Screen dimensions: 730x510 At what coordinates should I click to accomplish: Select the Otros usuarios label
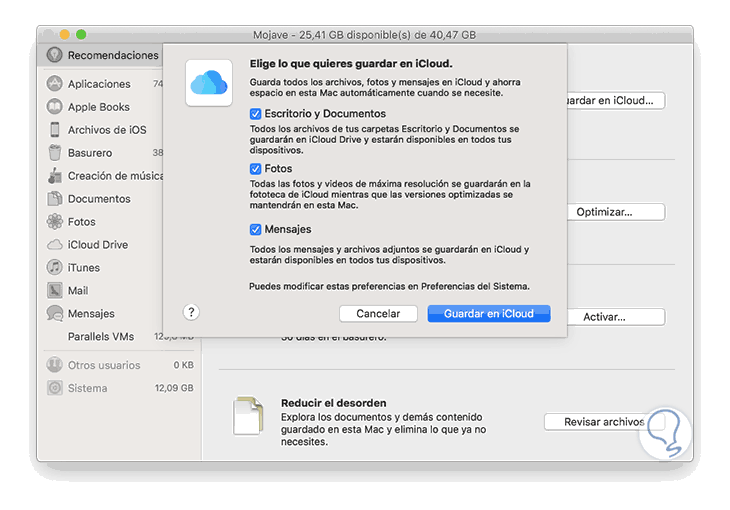tap(104, 365)
